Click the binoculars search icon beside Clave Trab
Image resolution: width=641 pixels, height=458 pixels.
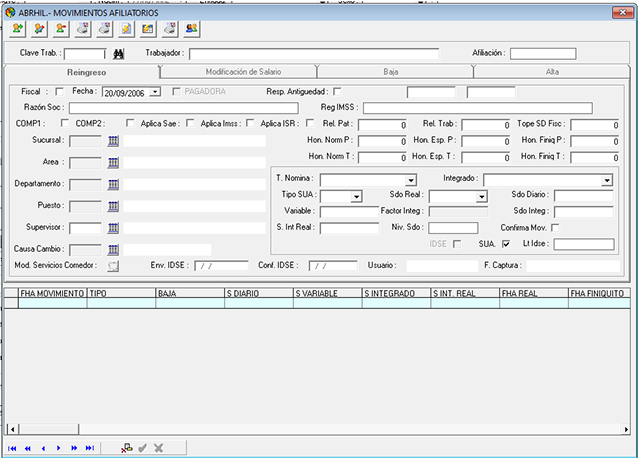[117, 53]
